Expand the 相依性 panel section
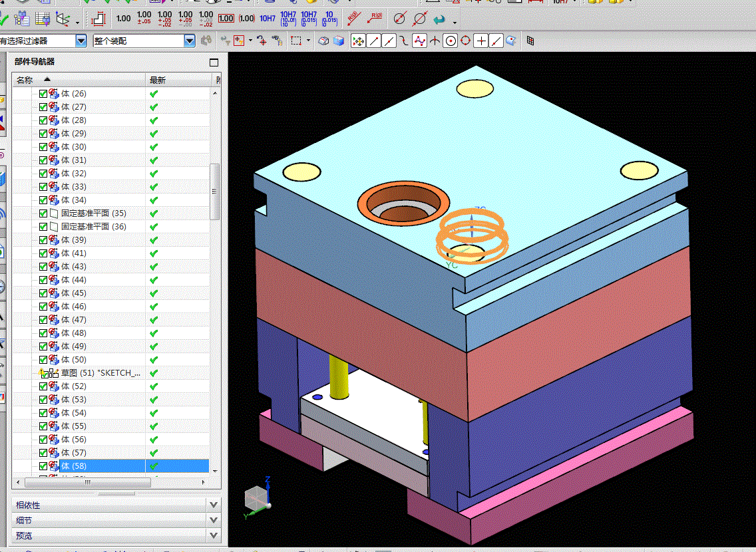 (213, 505)
